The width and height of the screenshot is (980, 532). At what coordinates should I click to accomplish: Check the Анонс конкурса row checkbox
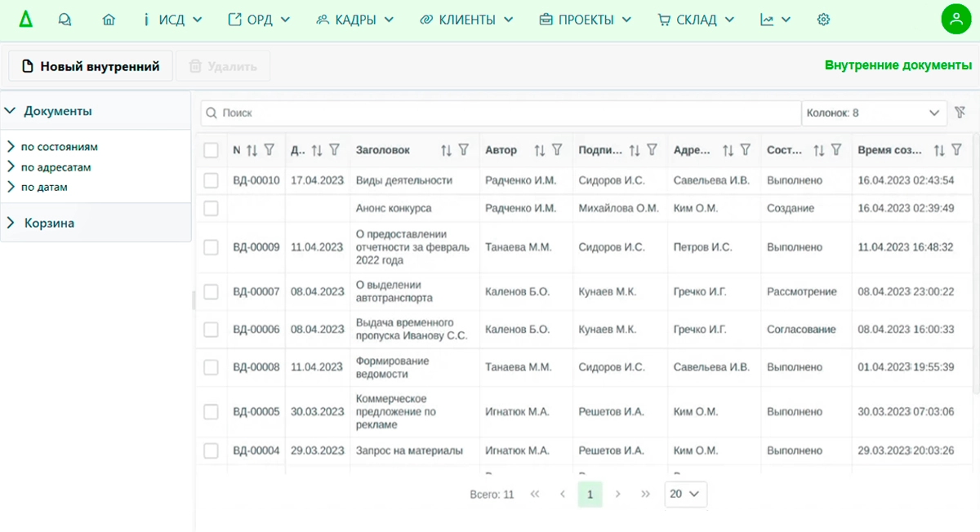212,209
